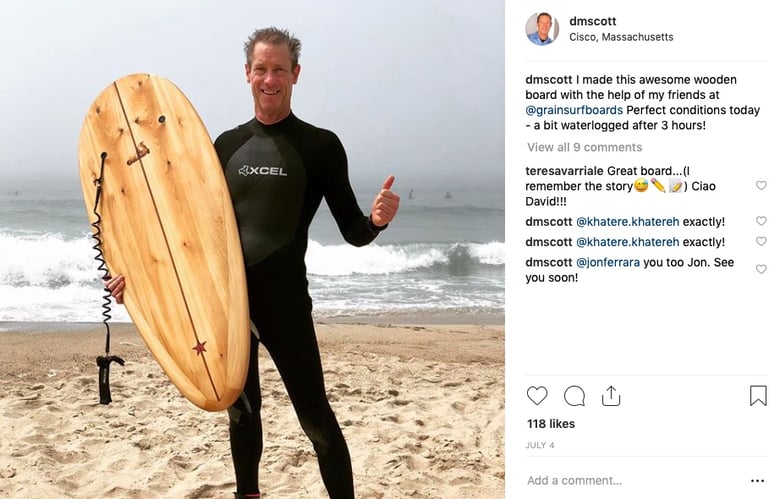The width and height of the screenshot is (780, 499).
Task: Like the post with the heart icon
Action: [537, 396]
